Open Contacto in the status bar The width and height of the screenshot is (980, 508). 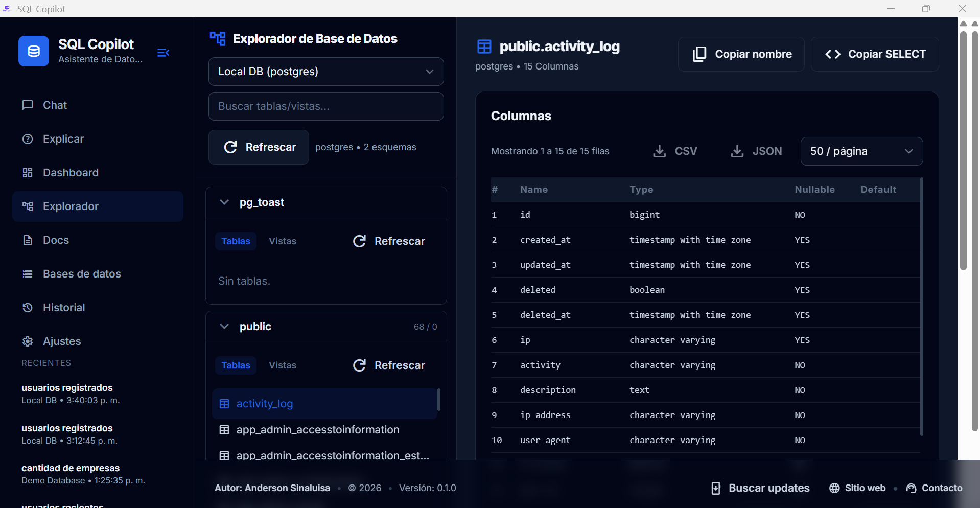click(935, 488)
